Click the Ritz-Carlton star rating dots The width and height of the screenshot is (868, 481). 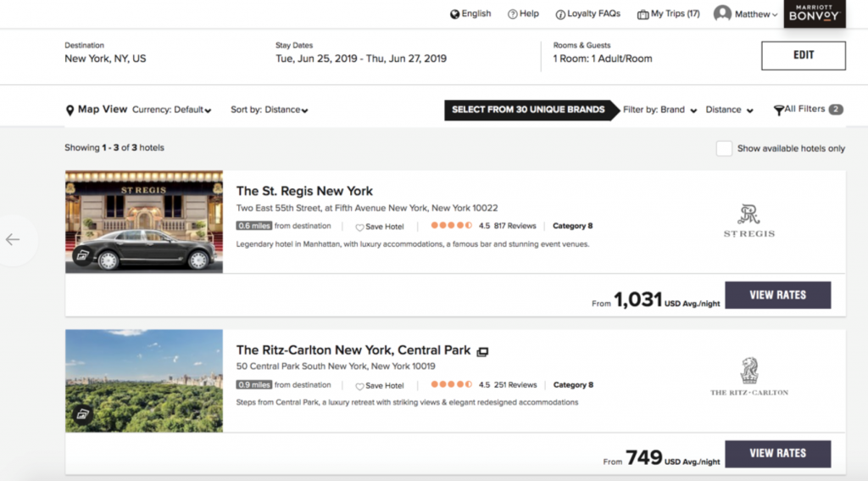(452, 384)
